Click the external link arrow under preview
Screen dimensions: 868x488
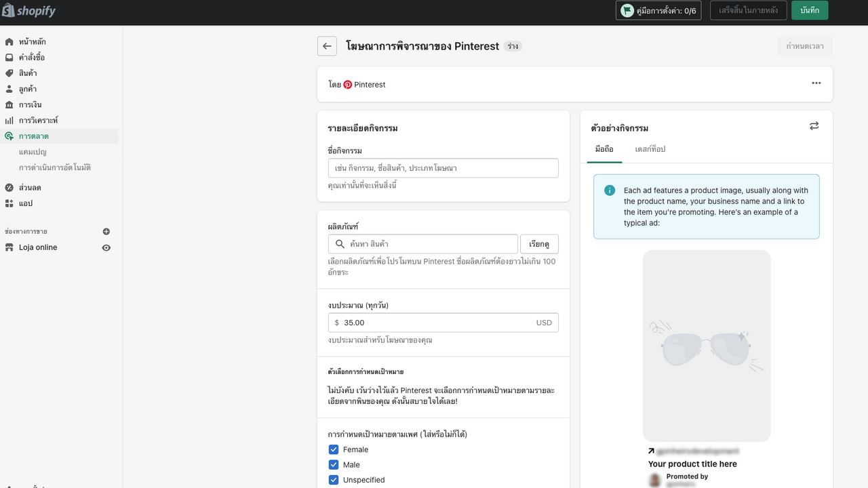click(x=651, y=451)
